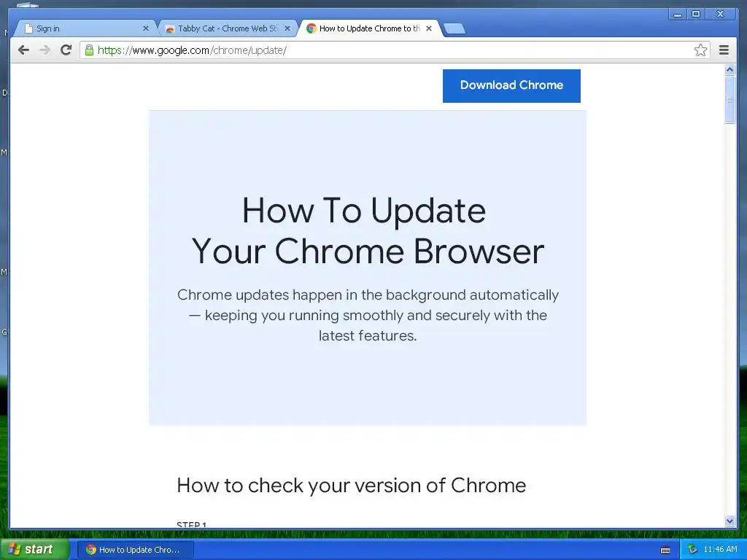Close the Tabby Cat tab
The height and width of the screenshot is (560, 747).
(x=287, y=28)
